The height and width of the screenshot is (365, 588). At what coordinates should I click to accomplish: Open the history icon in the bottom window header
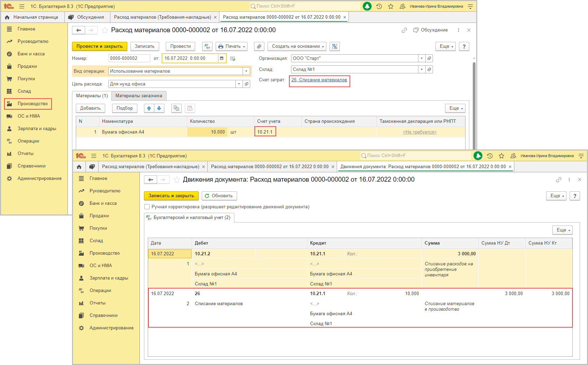click(x=490, y=156)
